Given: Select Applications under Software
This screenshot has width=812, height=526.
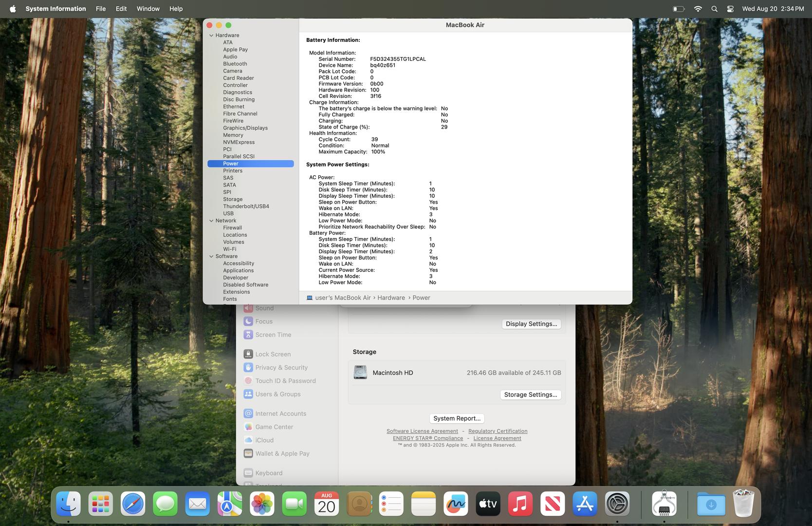Looking at the screenshot, I should [x=239, y=271].
